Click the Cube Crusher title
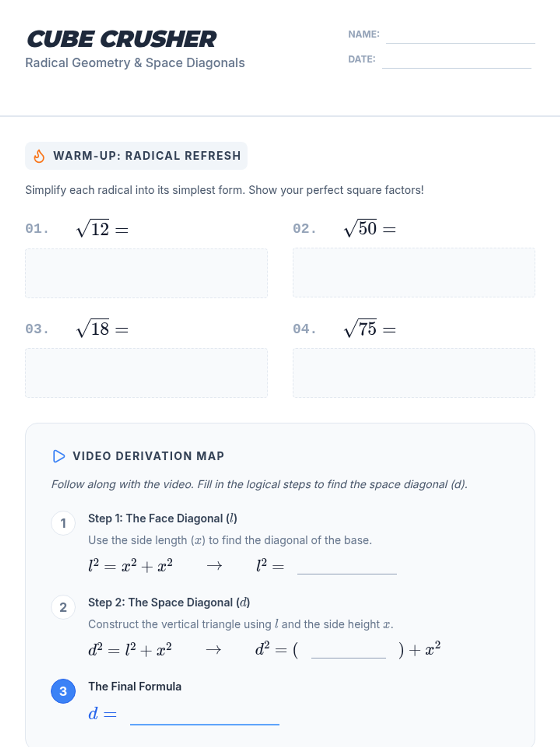Screen dimensions: 560x747 click(x=122, y=39)
